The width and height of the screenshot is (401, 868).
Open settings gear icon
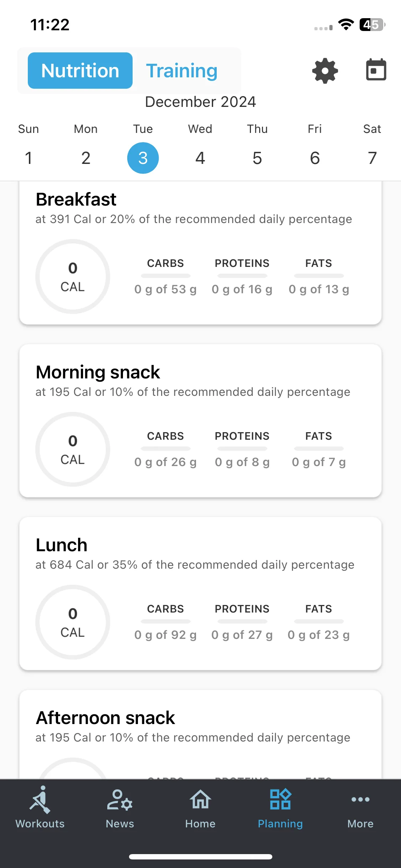coord(325,71)
